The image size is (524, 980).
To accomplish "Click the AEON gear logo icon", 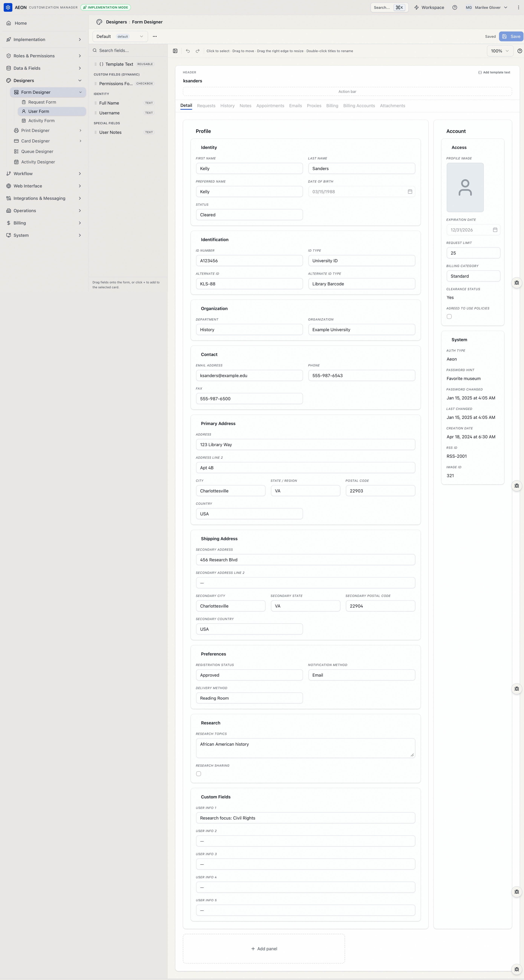I will (x=8, y=7).
